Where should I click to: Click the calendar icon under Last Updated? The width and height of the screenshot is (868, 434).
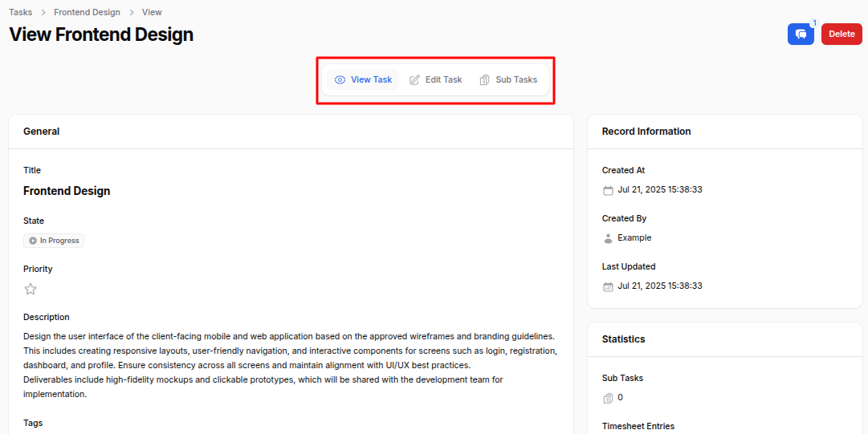tap(608, 286)
